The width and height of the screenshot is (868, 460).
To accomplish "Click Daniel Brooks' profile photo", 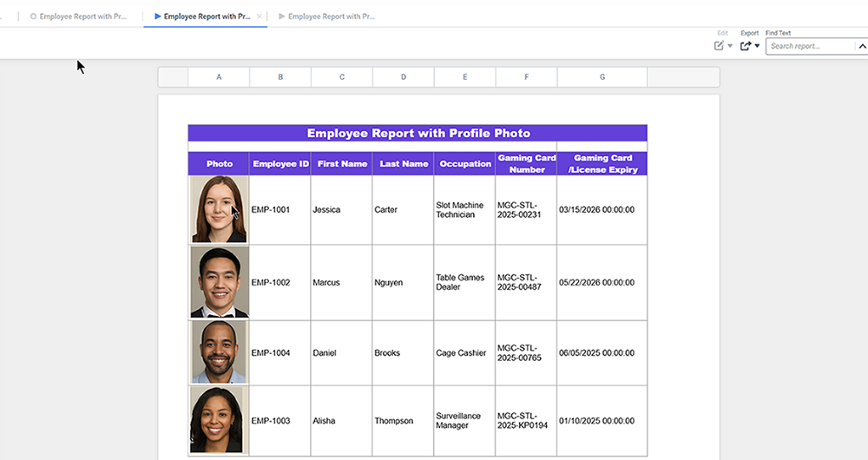I will [219, 352].
